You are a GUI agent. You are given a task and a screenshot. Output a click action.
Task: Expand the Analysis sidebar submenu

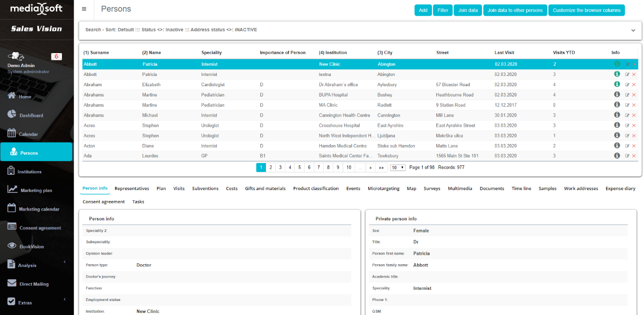64,262
